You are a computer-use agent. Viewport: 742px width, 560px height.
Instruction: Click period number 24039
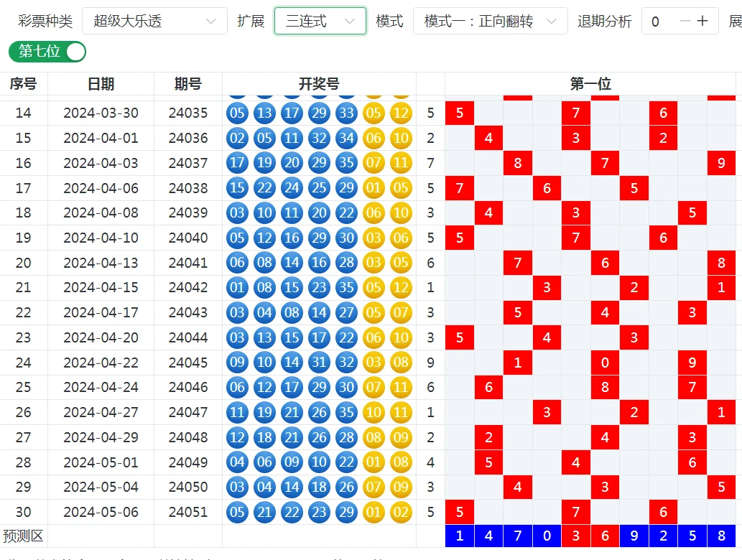[x=188, y=213]
